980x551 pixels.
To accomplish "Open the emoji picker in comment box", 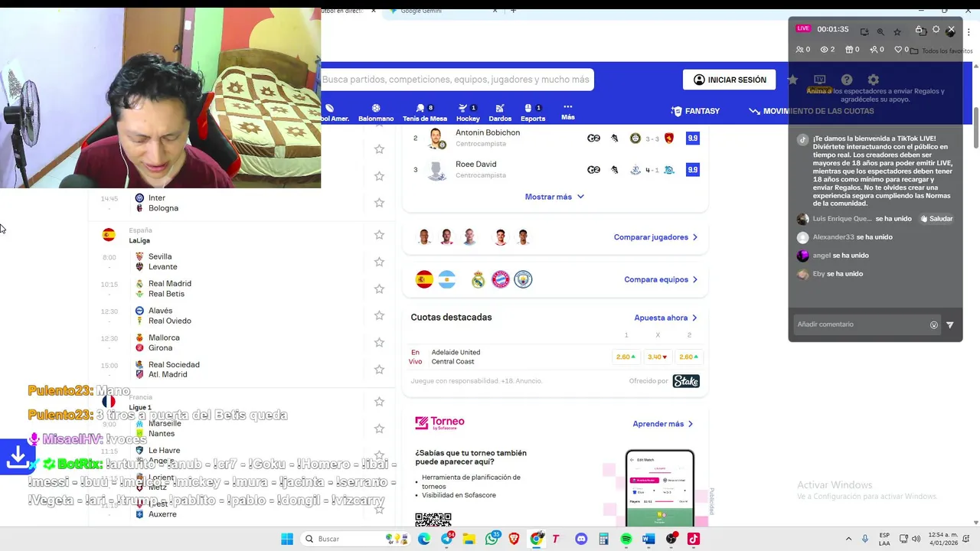I will (934, 324).
